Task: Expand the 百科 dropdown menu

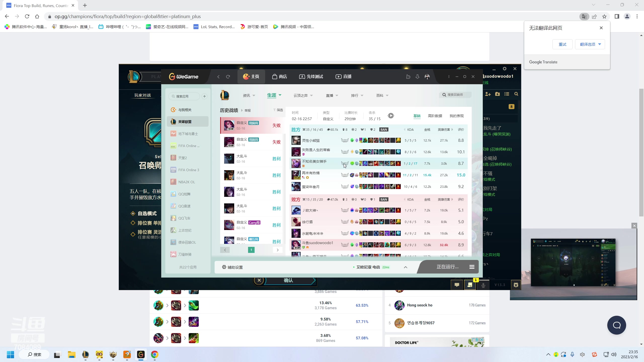Action: pyautogui.click(x=382, y=96)
